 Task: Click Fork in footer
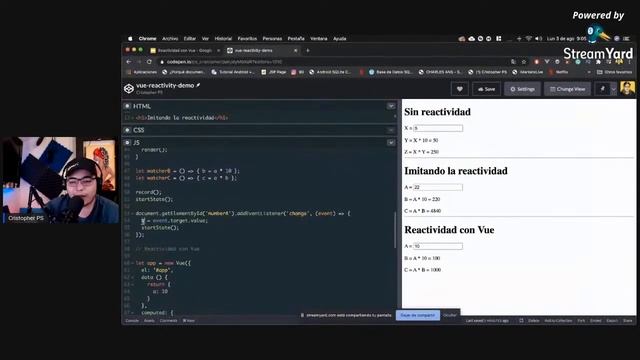[x=581, y=321]
